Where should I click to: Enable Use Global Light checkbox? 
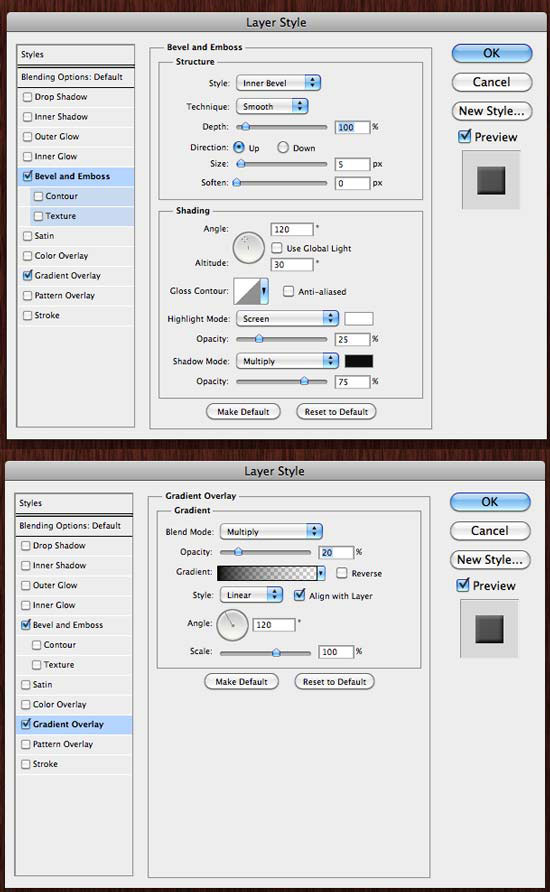(277, 247)
